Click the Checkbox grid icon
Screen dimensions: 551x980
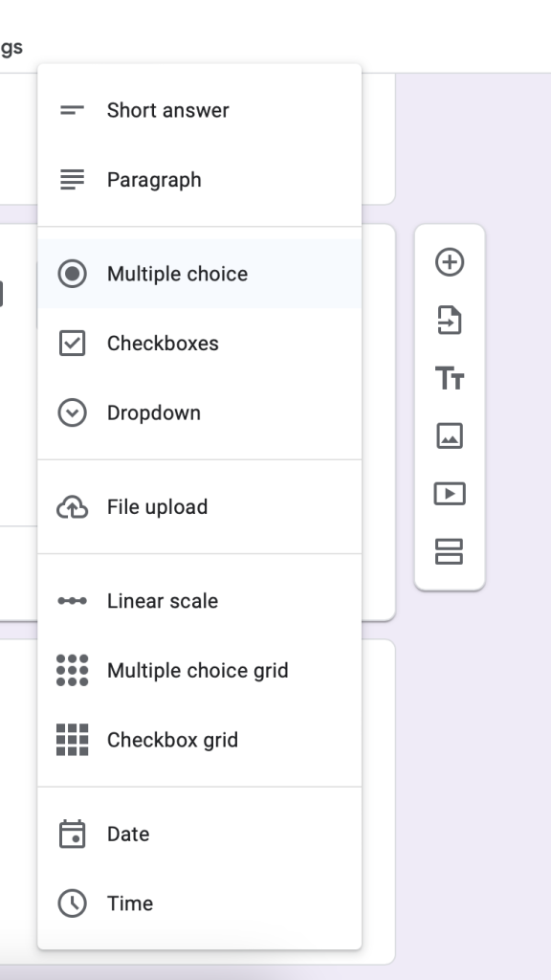[74, 739]
